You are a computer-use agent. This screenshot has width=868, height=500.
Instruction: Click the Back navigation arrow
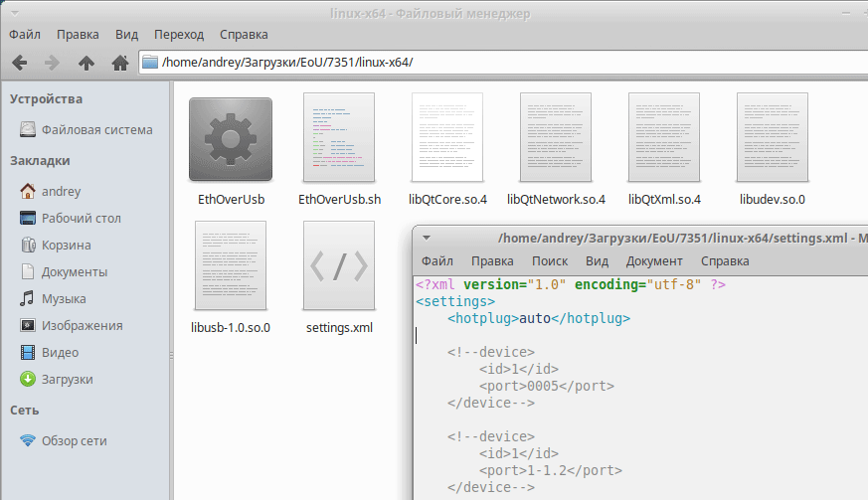19,63
